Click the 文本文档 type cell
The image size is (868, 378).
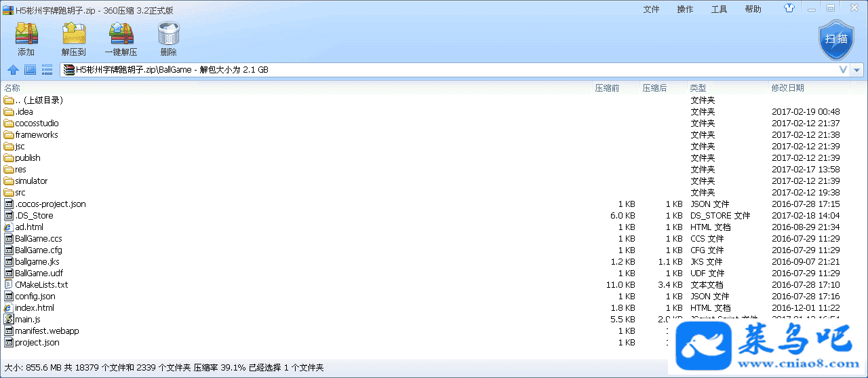click(x=707, y=285)
